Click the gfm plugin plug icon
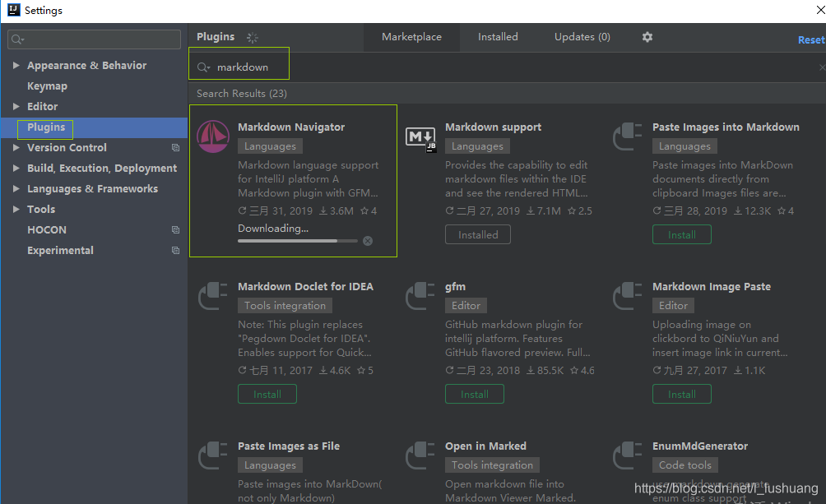 point(420,296)
